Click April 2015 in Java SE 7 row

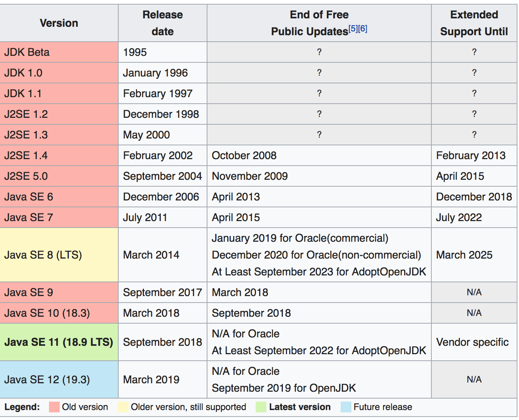[x=236, y=217]
